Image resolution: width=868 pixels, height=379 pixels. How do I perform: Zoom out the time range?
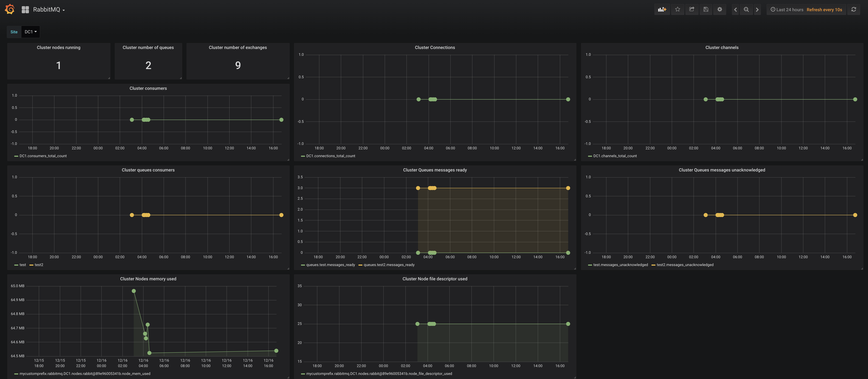tap(746, 10)
